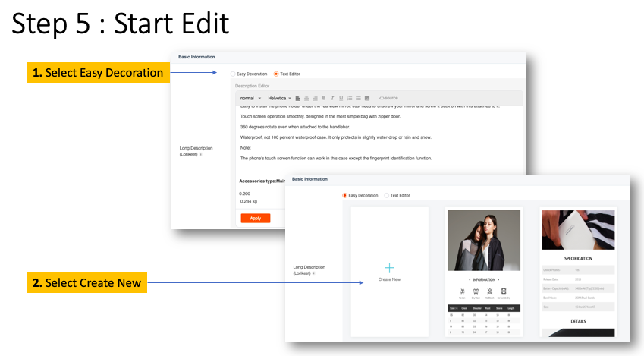This screenshot has height=356, width=644.
Task: Select Easy Decoration radio in top panel
Action: [x=233, y=74]
